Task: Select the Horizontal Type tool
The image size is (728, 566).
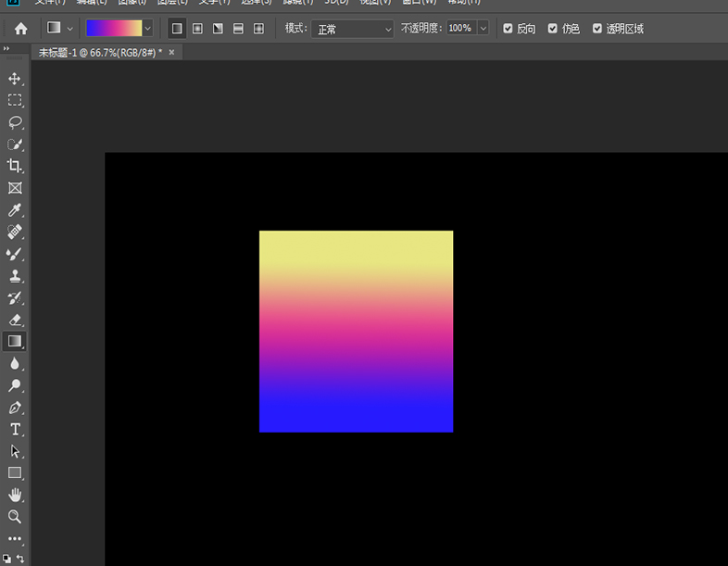Action: click(x=15, y=429)
